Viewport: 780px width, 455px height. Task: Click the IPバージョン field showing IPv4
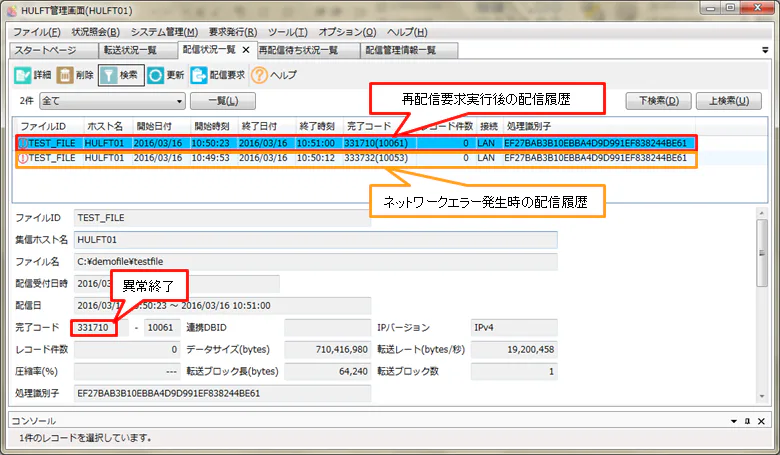click(x=514, y=328)
